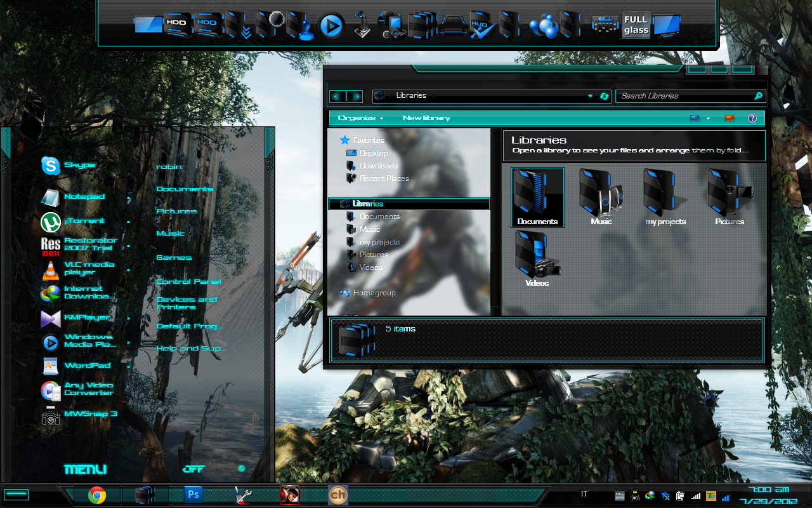Click the Chrome icon on the taskbar
The image size is (812, 508).
[96, 495]
